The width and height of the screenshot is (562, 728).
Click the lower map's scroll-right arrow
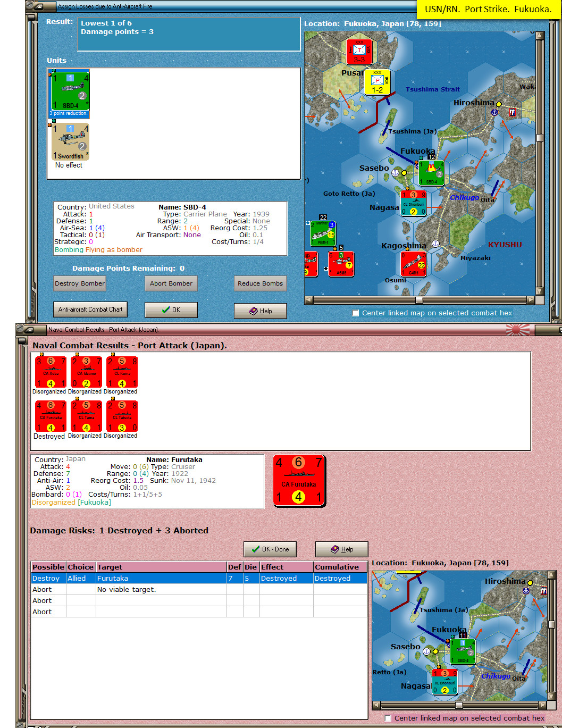(x=543, y=705)
